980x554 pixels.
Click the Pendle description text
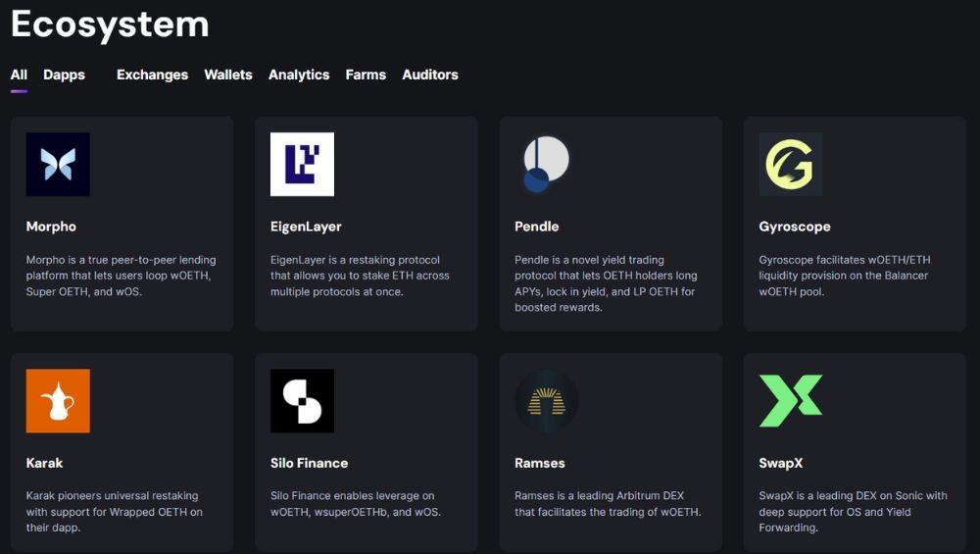click(606, 283)
